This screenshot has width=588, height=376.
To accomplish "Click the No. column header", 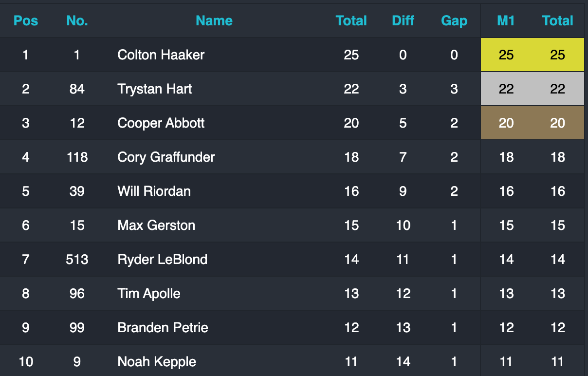I will [x=77, y=20].
